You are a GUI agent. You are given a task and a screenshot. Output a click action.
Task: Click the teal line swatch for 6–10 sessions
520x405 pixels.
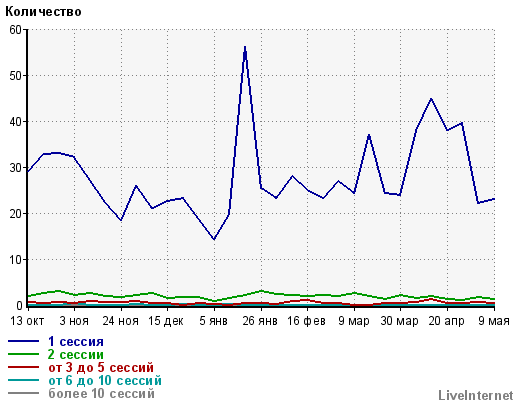[23, 380]
